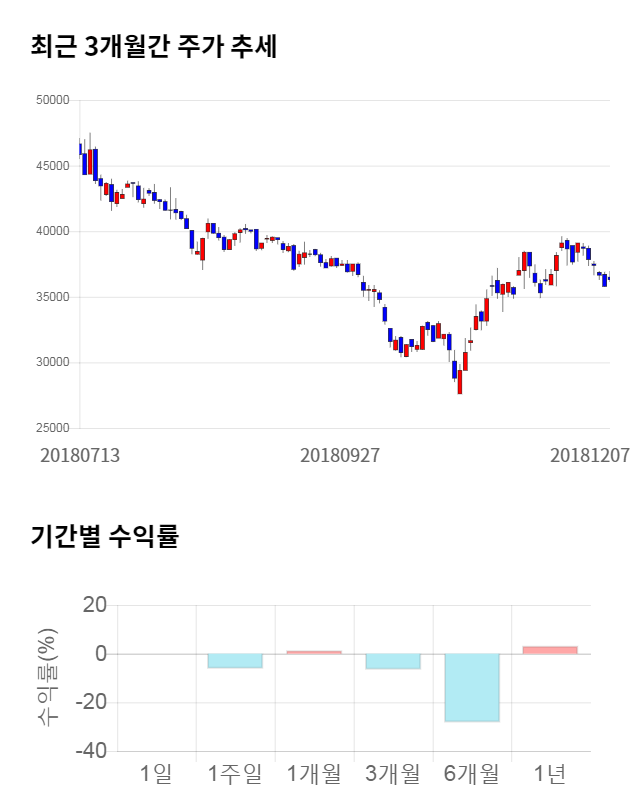Click the -40 return axis label

91,751
